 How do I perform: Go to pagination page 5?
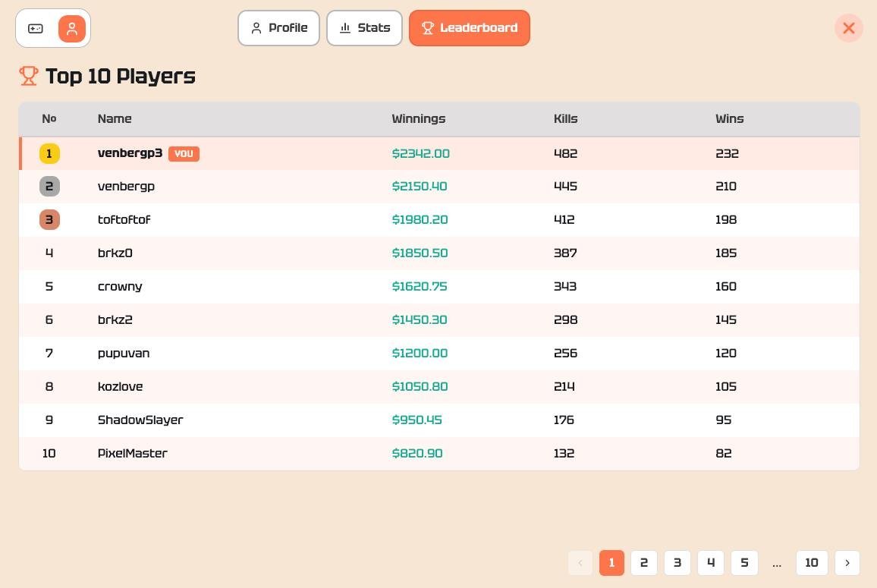point(744,563)
